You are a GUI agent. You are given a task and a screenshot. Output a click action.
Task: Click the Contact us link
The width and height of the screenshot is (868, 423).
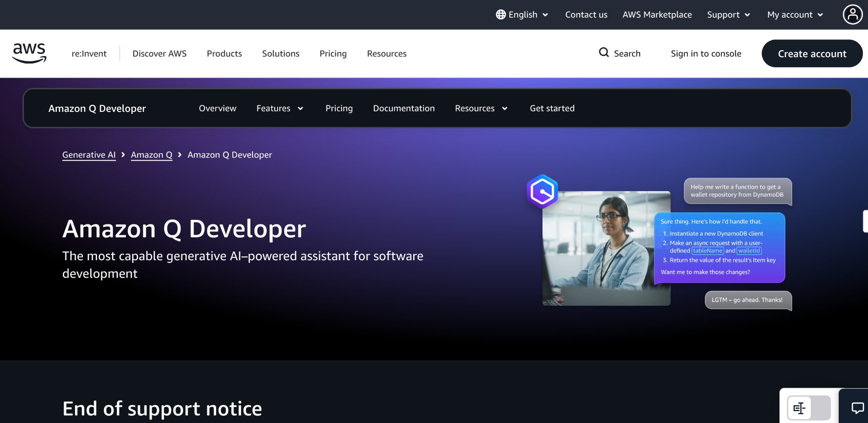(586, 14)
